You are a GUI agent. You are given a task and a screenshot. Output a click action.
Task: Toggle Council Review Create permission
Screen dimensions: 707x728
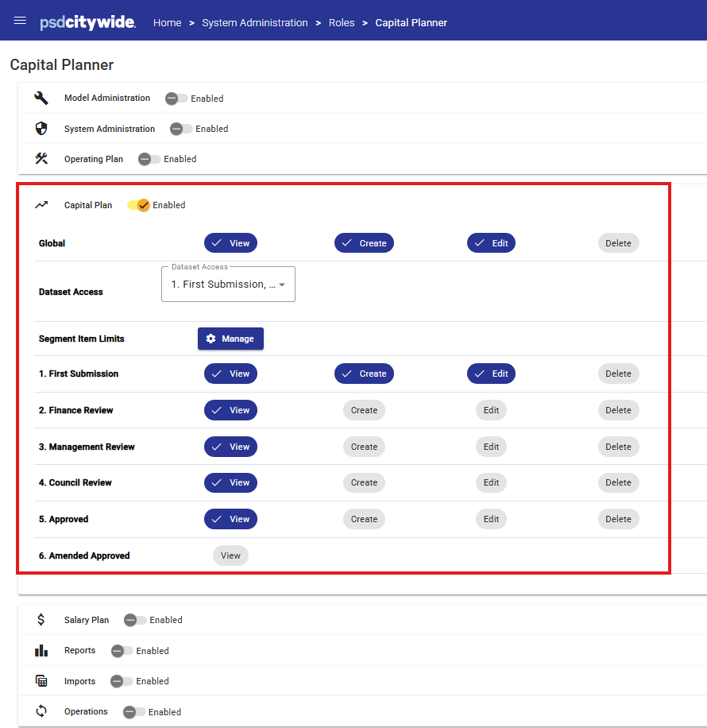[x=364, y=482]
